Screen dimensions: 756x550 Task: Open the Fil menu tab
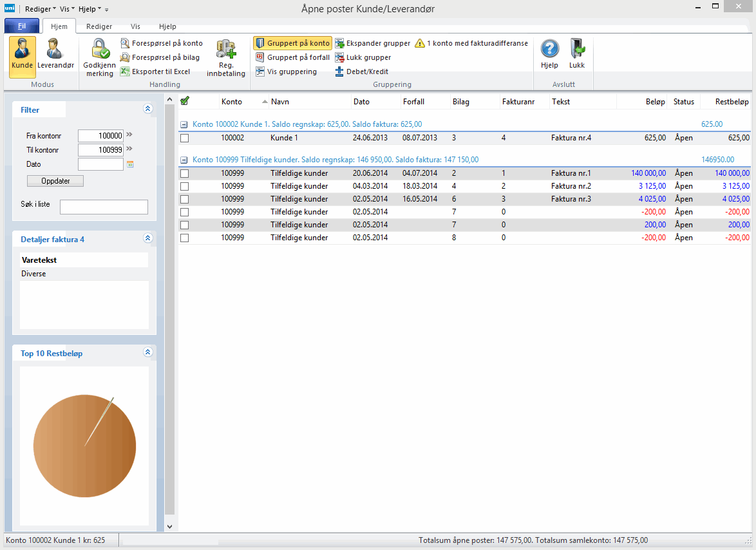point(21,26)
